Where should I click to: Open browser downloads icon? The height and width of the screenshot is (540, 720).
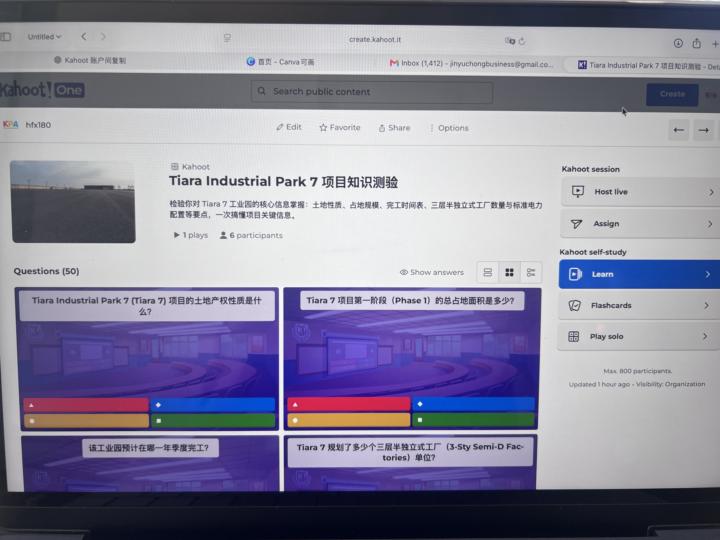[x=678, y=43]
